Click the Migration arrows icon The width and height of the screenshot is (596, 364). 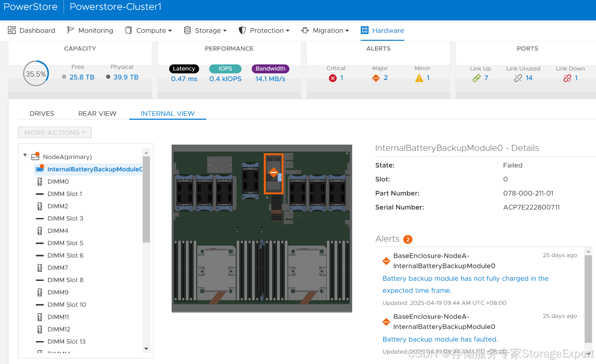point(305,30)
